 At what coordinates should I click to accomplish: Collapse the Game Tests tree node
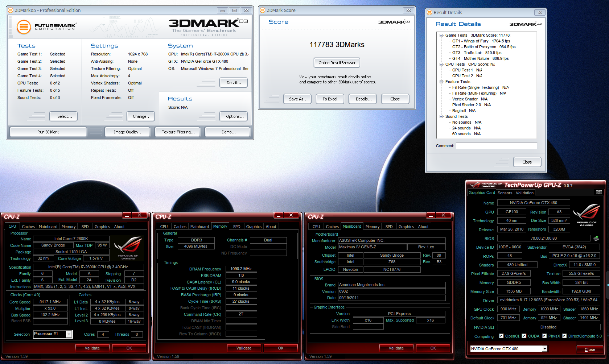pos(441,35)
